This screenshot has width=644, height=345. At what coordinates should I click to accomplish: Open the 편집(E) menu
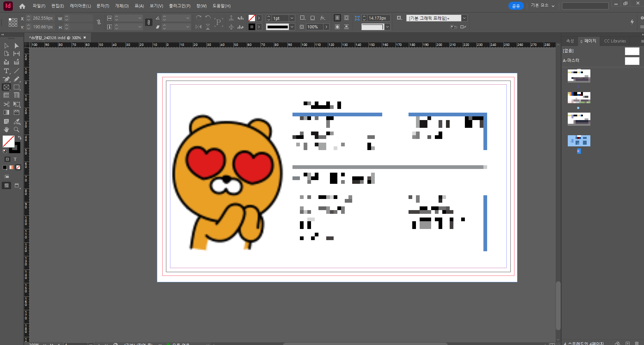click(58, 6)
